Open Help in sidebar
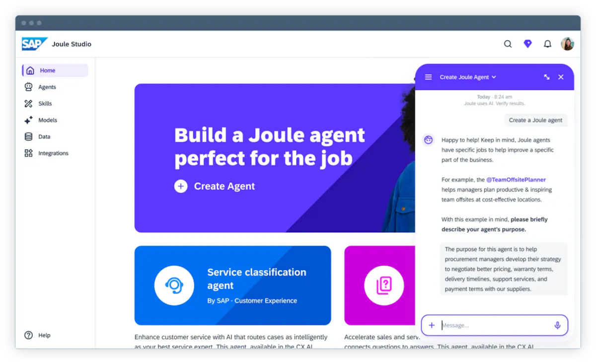596x364 pixels. coord(38,335)
